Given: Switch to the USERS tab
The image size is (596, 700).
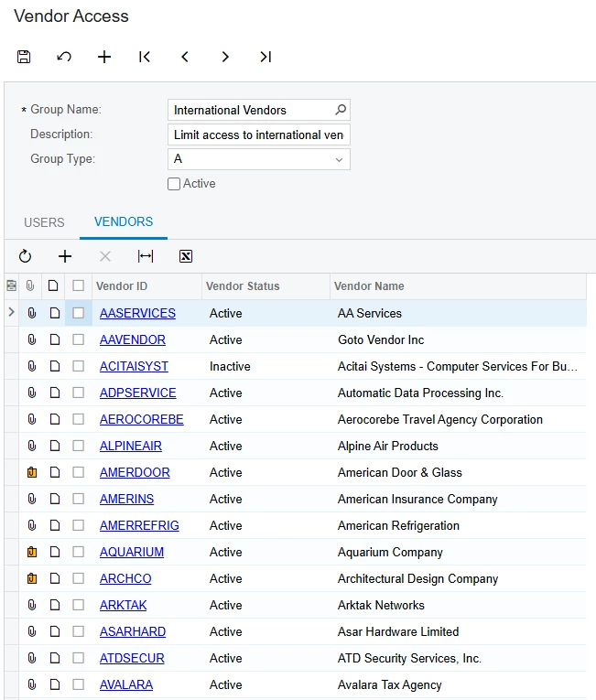Looking at the screenshot, I should pos(44,222).
